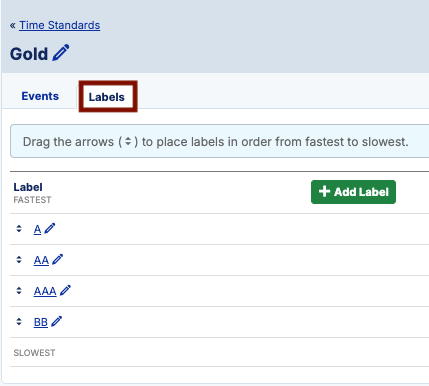The width and height of the screenshot is (429, 386).
Task: Select the Labels tab
Action: pos(107,97)
